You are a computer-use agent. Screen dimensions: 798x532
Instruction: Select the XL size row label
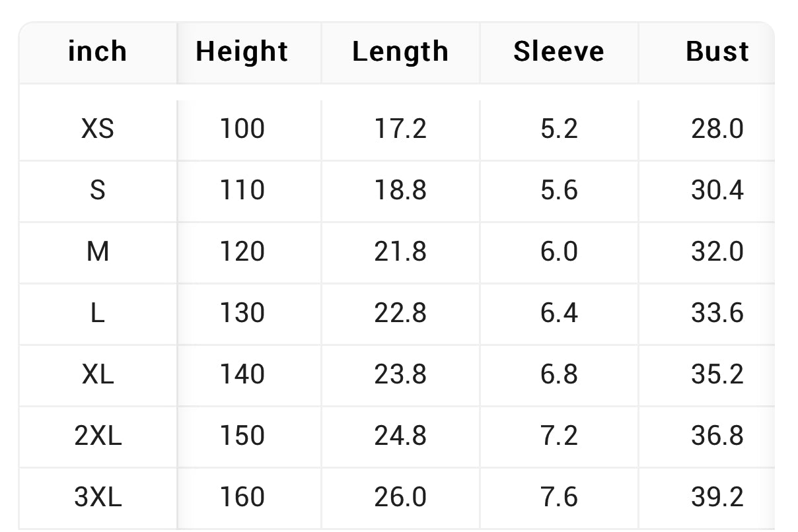97,374
